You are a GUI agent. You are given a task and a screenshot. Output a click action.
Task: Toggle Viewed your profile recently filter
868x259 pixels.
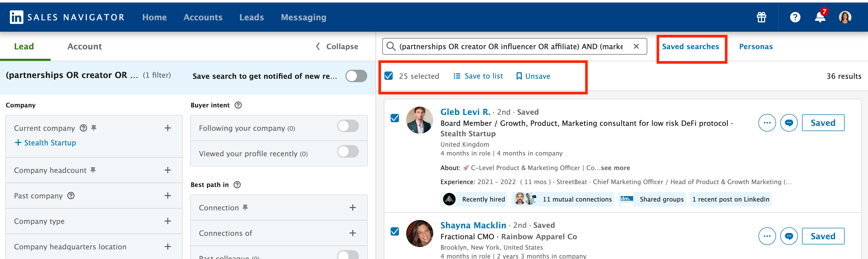tap(348, 151)
